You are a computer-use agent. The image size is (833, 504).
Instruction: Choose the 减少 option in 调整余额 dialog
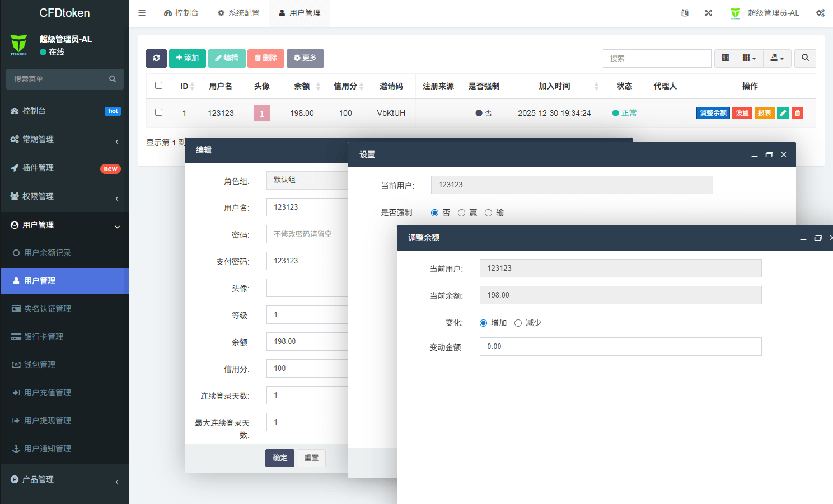[518, 323]
